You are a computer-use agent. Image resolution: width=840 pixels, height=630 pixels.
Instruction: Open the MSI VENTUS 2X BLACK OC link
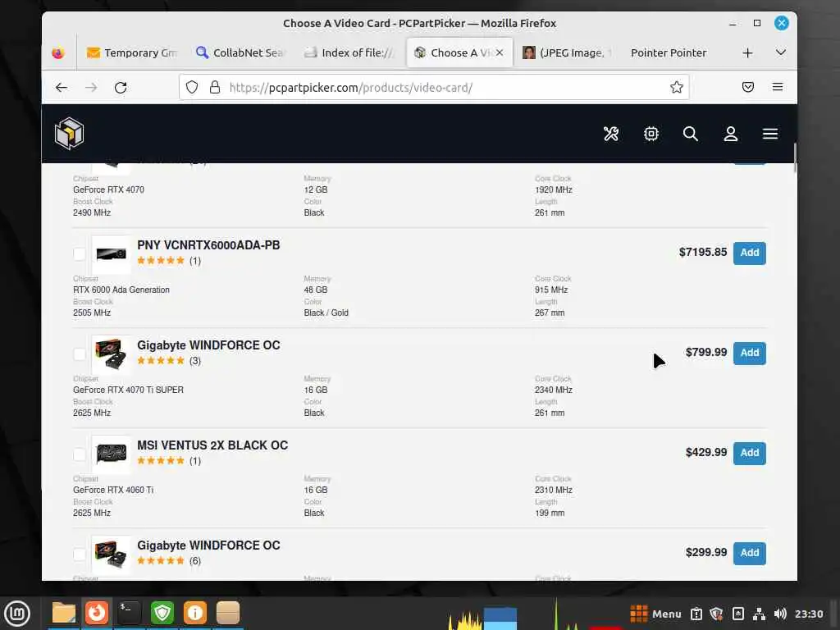pyautogui.click(x=212, y=445)
